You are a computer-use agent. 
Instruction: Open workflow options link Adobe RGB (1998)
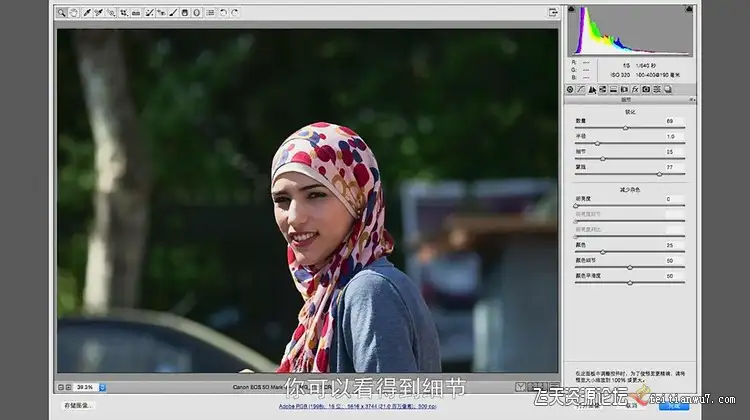click(357, 406)
